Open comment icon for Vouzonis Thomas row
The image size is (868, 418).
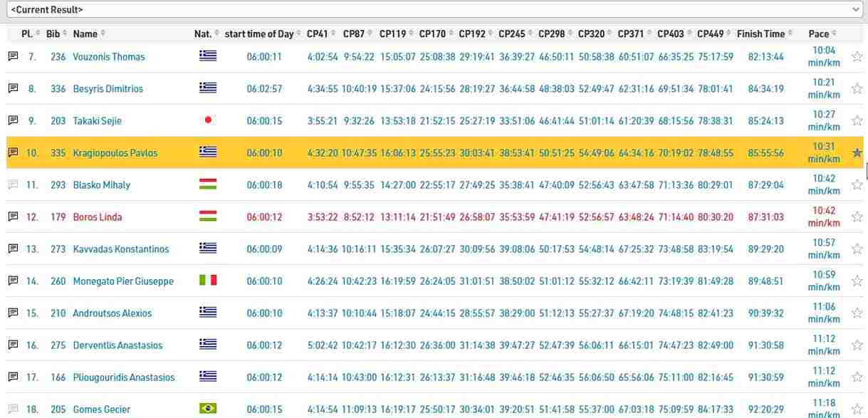[x=12, y=57]
